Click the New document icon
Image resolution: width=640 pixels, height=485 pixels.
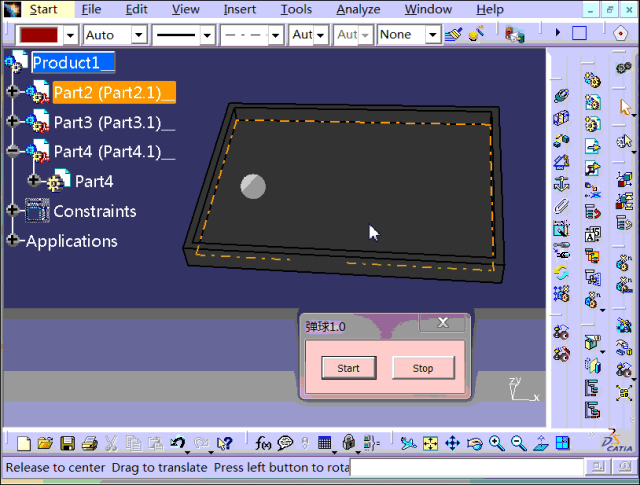(24, 443)
